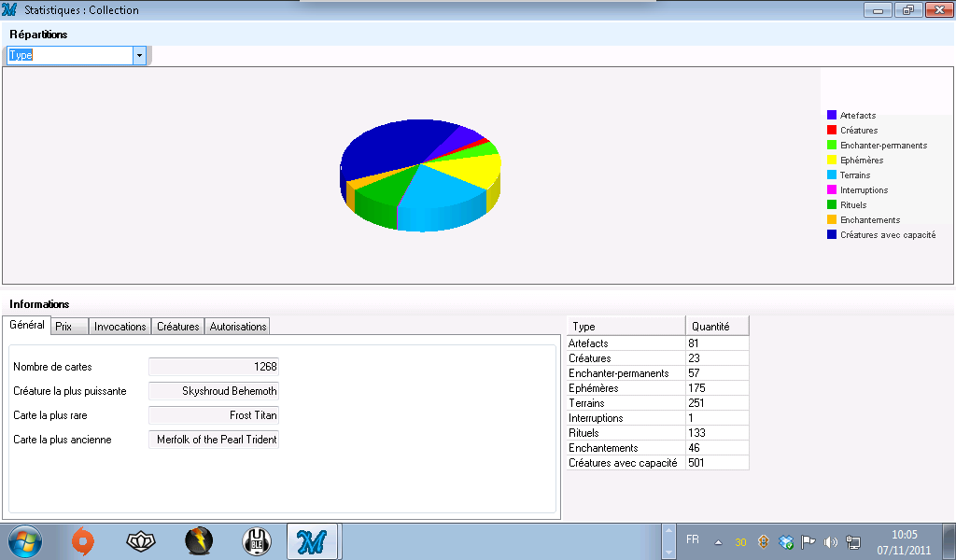Click the Frost Titan field
The width and height of the screenshot is (956, 560).
point(214,415)
